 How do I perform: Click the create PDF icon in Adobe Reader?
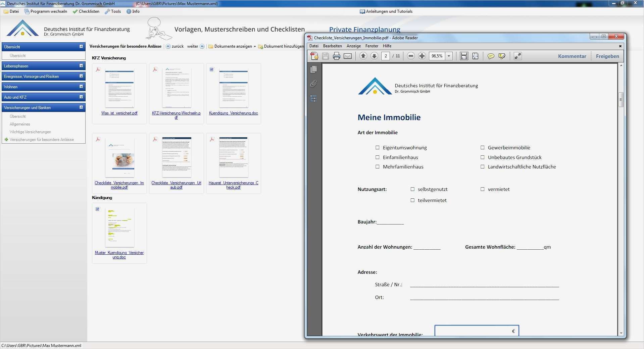[x=314, y=56]
